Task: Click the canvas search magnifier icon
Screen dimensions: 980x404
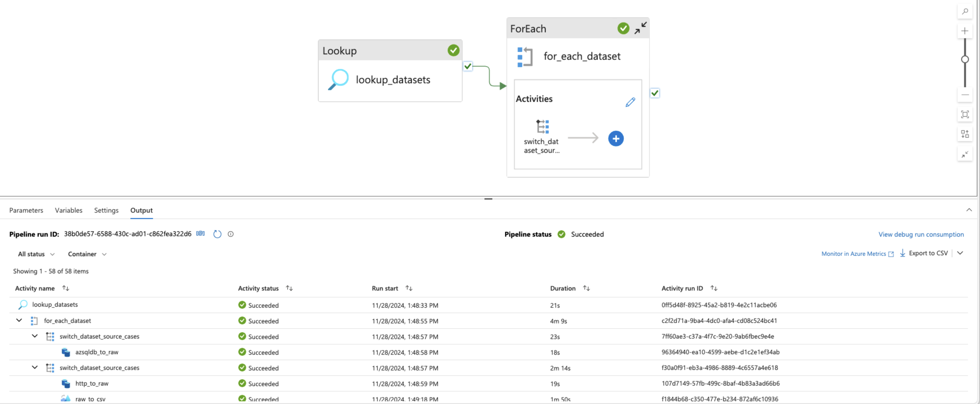Action: (965, 12)
